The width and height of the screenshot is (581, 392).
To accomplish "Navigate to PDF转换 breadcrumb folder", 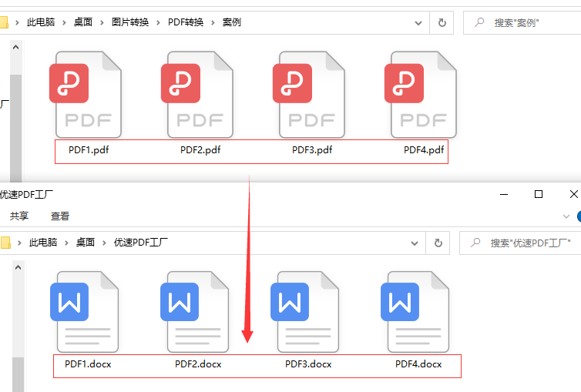I will pos(186,22).
